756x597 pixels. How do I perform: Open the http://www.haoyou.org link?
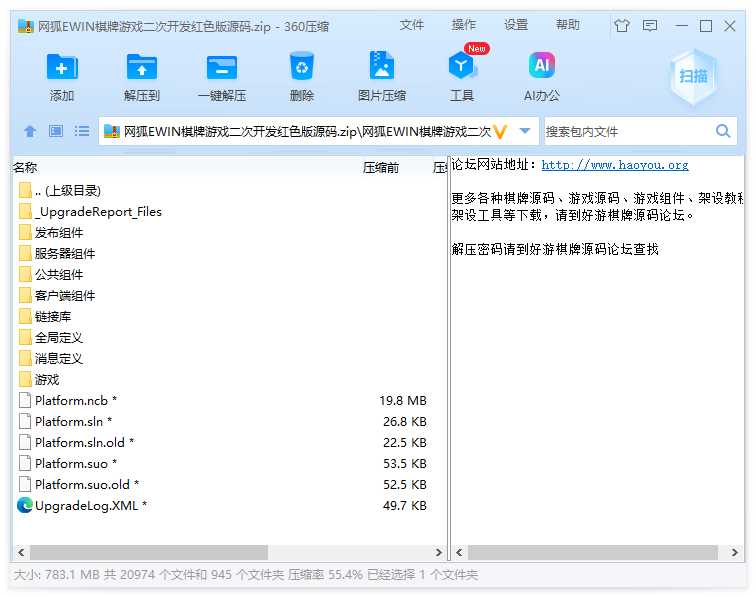(615, 165)
